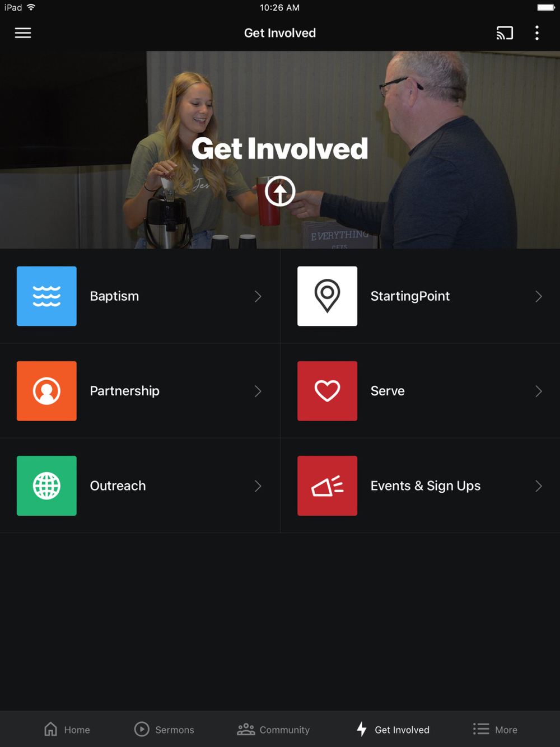Select the Get Involved tab label
Image resolution: width=560 pixels, height=747 pixels.
(402, 730)
